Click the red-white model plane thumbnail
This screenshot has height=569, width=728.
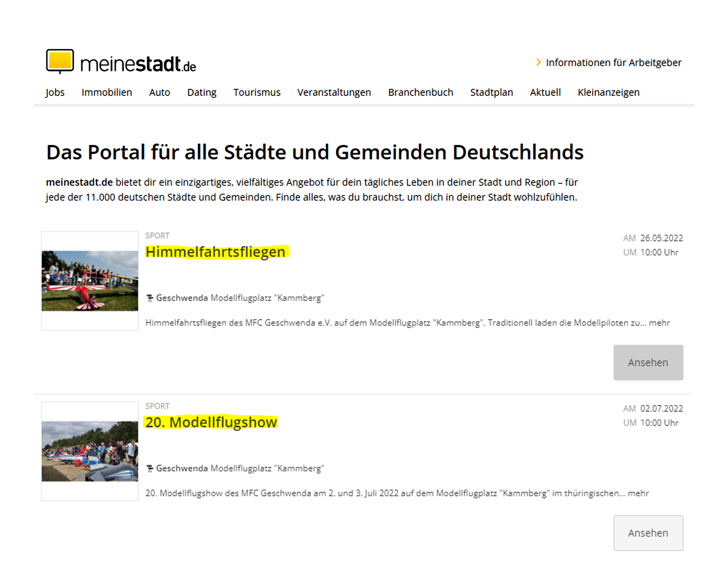pos(90,281)
